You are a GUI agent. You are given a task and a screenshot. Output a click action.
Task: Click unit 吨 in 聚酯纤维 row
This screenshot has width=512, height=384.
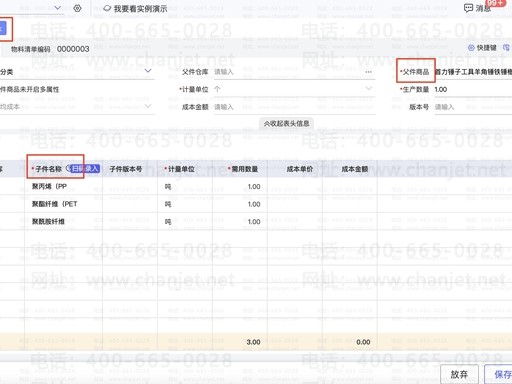(168, 204)
